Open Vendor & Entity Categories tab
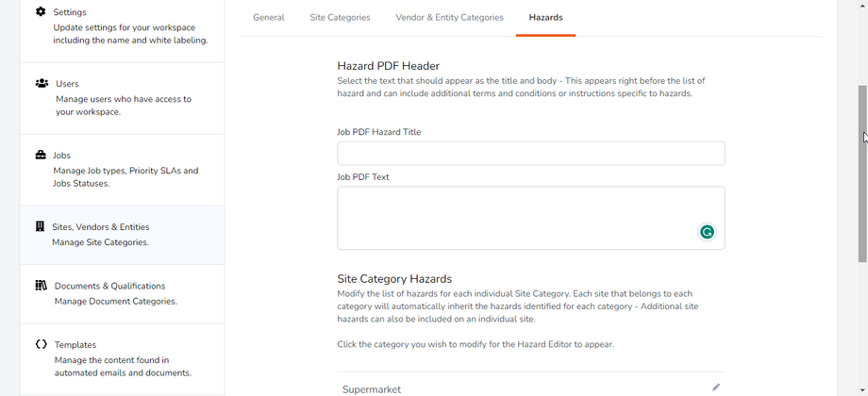The height and width of the screenshot is (396, 868). (x=449, y=17)
